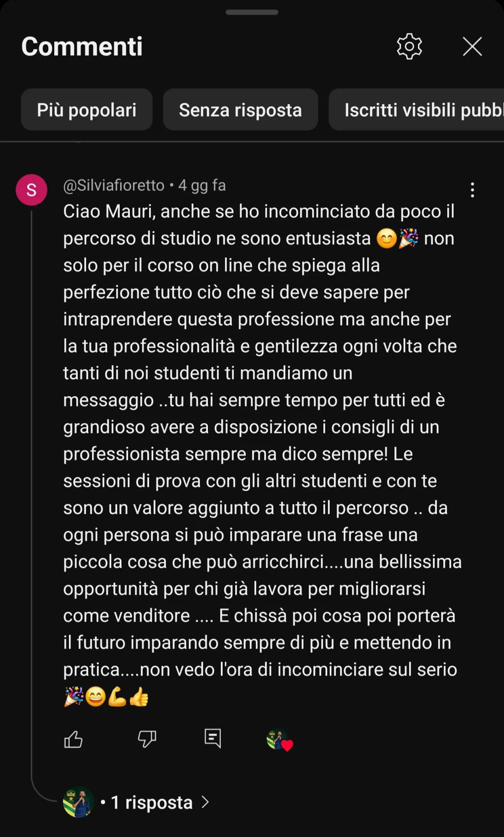Toggle the creator heart on comment
Image resolution: width=504 pixels, height=837 pixels.
[x=280, y=740]
